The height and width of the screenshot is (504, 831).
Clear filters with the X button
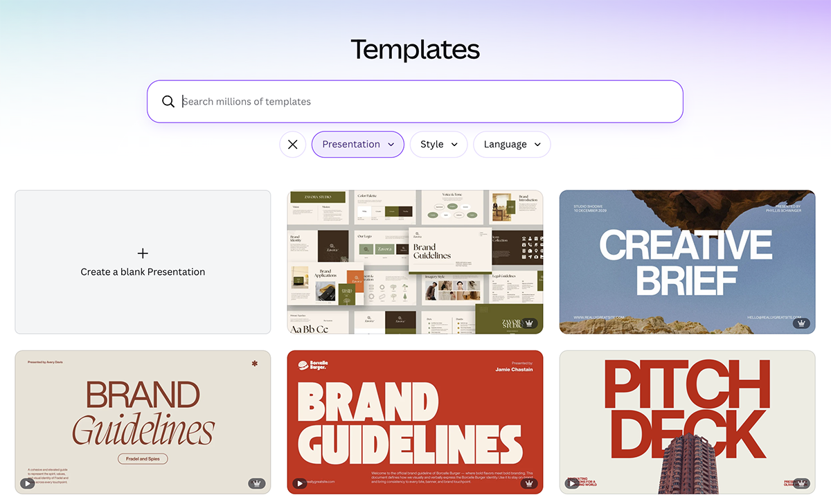click(x=293, y=145)
